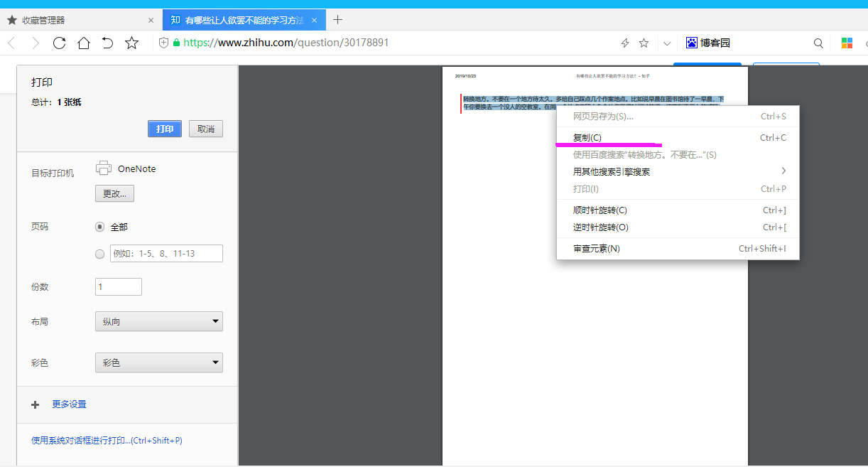Click the OneNote printer icon

[x=104, y=168]
